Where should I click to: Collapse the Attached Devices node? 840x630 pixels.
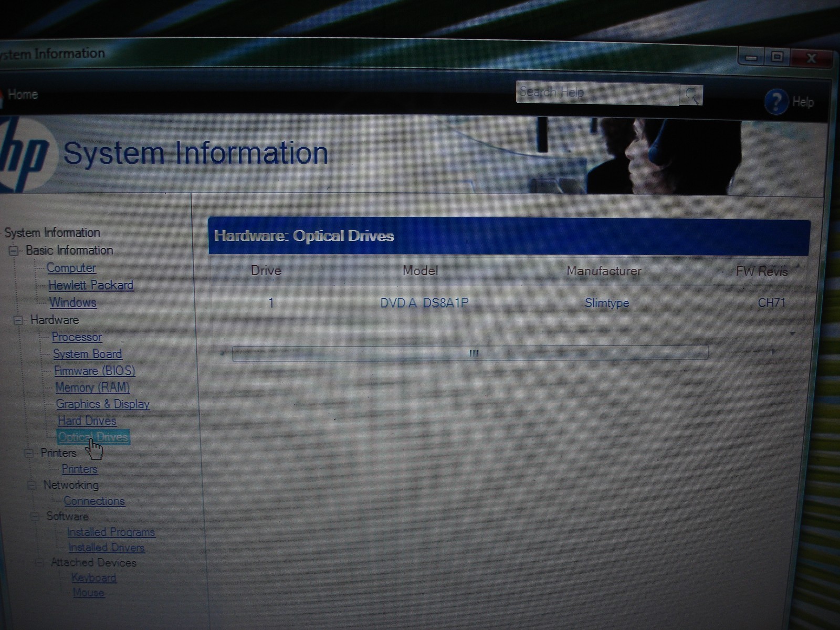click(39, 563)
